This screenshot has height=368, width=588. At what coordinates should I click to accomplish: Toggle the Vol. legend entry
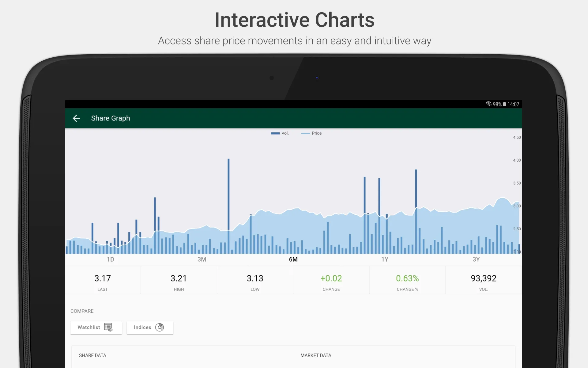click(280, 133)
